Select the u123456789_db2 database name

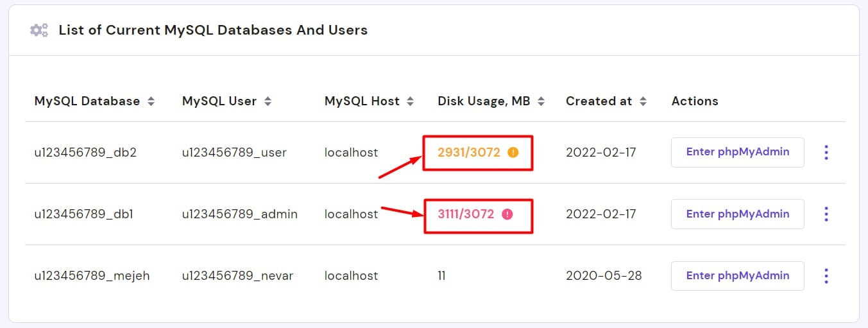(x=85, y=153)
